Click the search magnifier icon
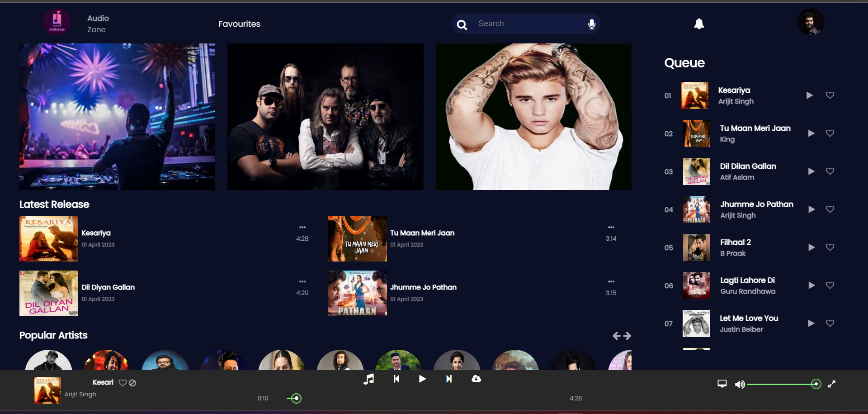This screenshot has height=414, width=868. (x=462, y=25)
